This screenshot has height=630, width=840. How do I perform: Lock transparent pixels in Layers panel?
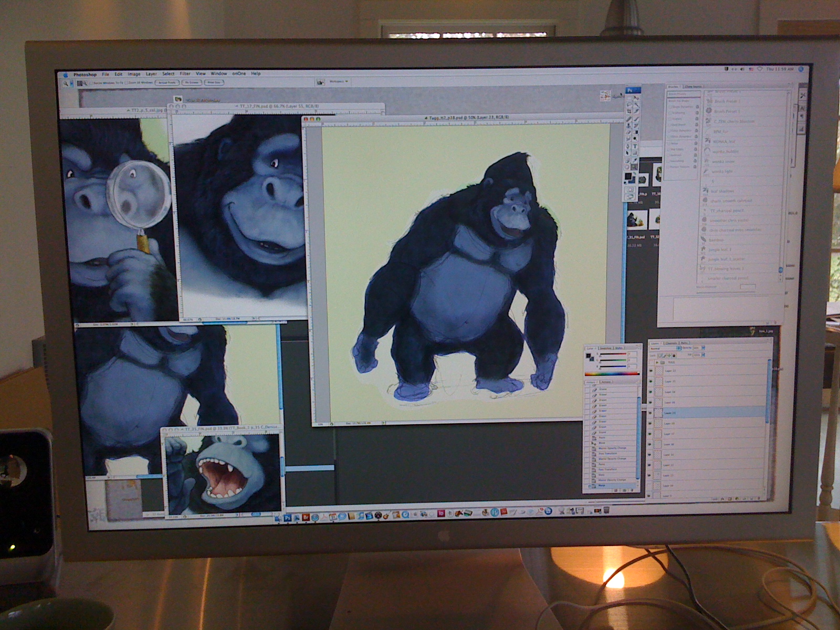(661, 355)
